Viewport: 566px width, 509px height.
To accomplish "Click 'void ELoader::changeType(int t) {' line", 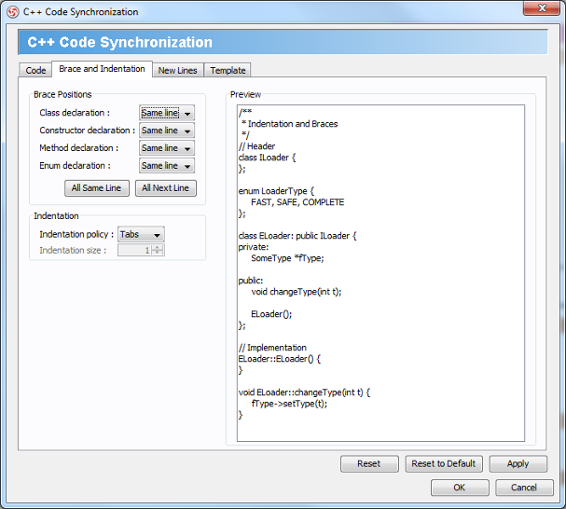I will (304, 393).
